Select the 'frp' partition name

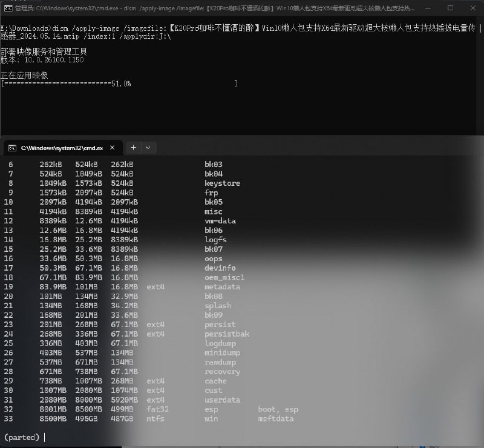[x=211, y=193]
